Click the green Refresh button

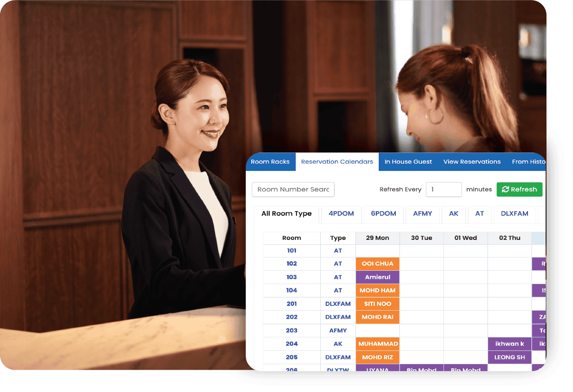click(x=519, y=189)
